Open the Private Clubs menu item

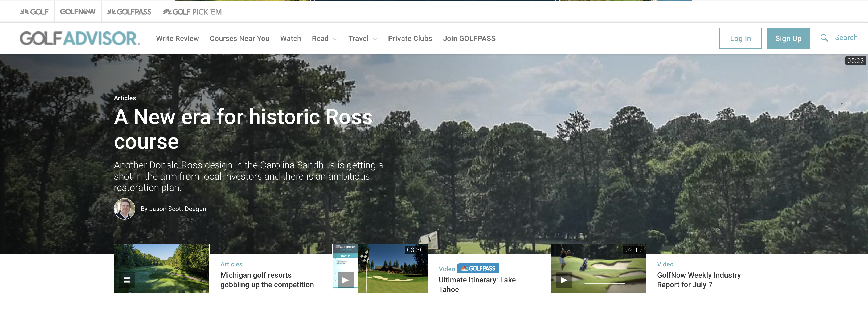tap(410, 38)
